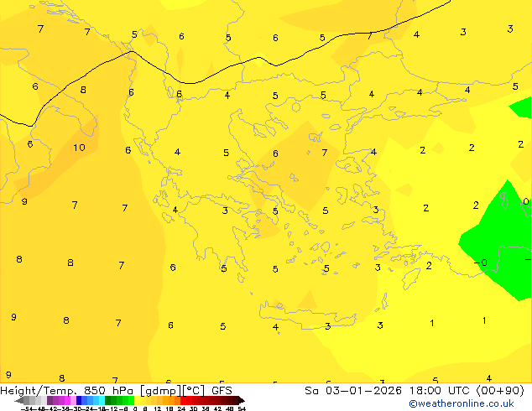
Task: Click the temperature value '10' on the map
Action: [79, 148]
